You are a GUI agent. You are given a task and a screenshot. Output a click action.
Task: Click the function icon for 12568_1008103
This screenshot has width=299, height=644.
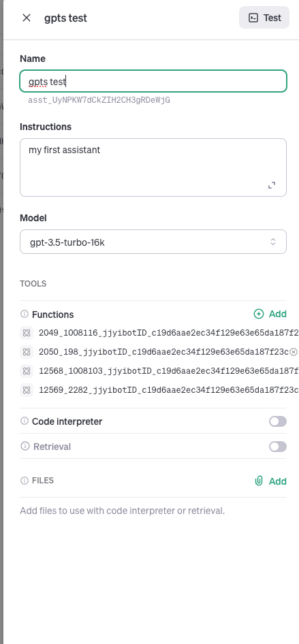pyautogui.click(x=27, y=371)
